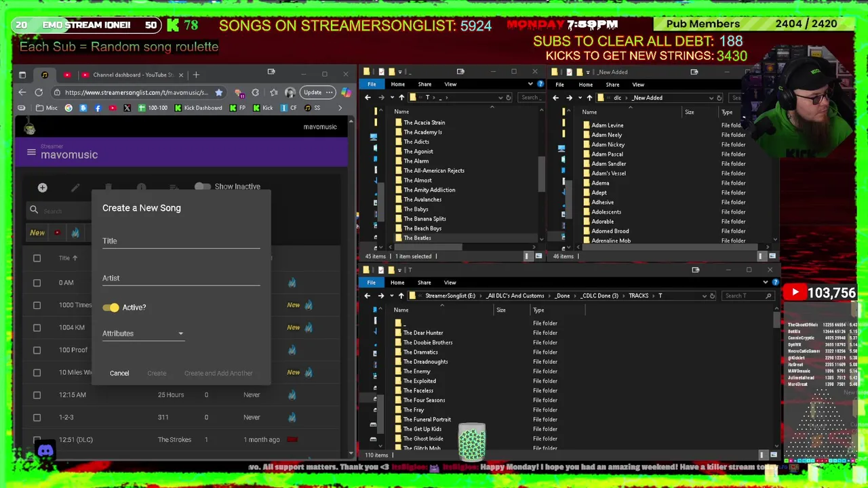Click the browser profile avatar
The height and width of the screenshot is (488, 868).
click(290, 92)
